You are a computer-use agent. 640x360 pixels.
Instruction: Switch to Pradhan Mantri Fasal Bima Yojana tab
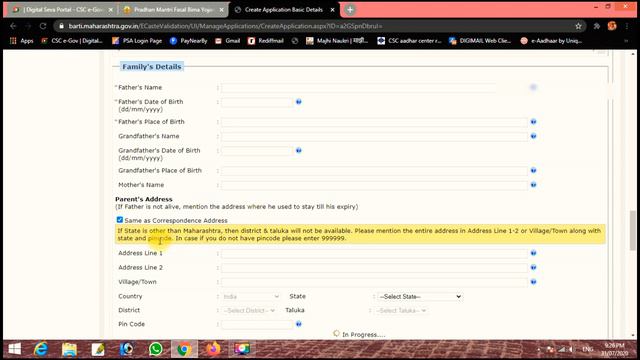(x=173, y=9)
